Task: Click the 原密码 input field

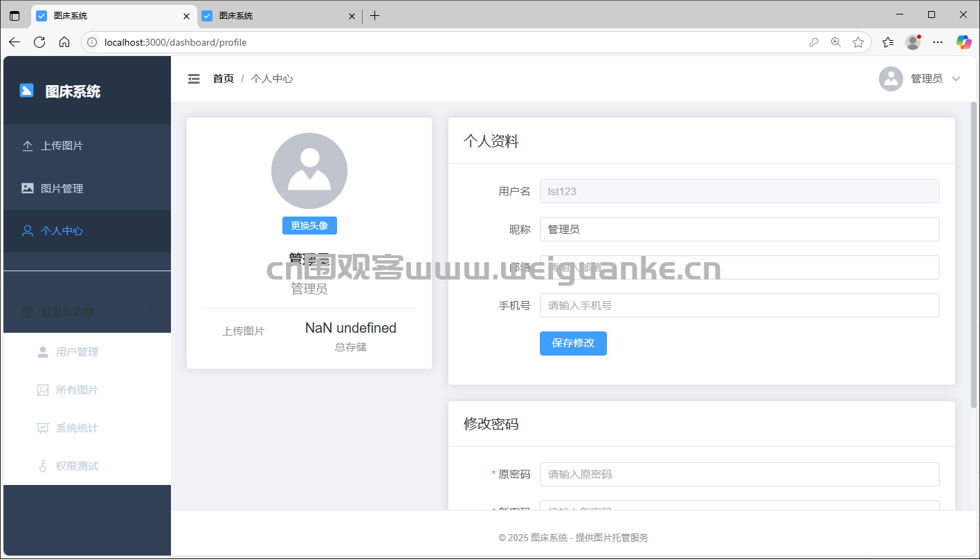Action: [740, 474]
